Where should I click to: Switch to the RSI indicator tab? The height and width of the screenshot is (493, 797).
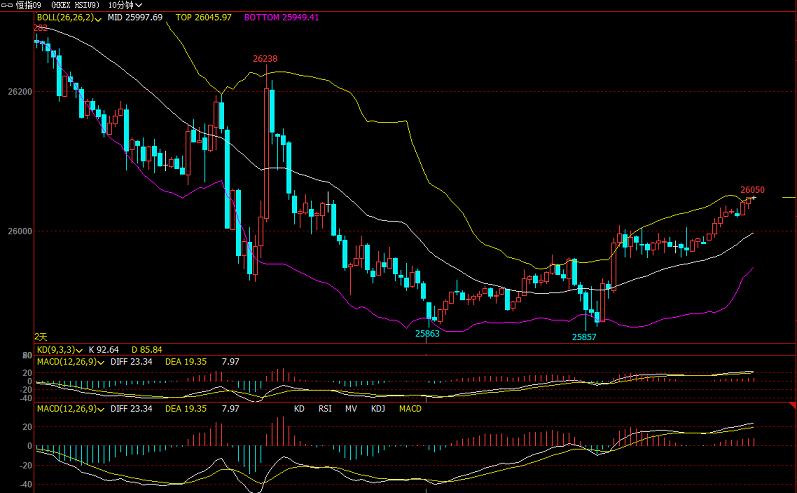(x=325, y=409)
